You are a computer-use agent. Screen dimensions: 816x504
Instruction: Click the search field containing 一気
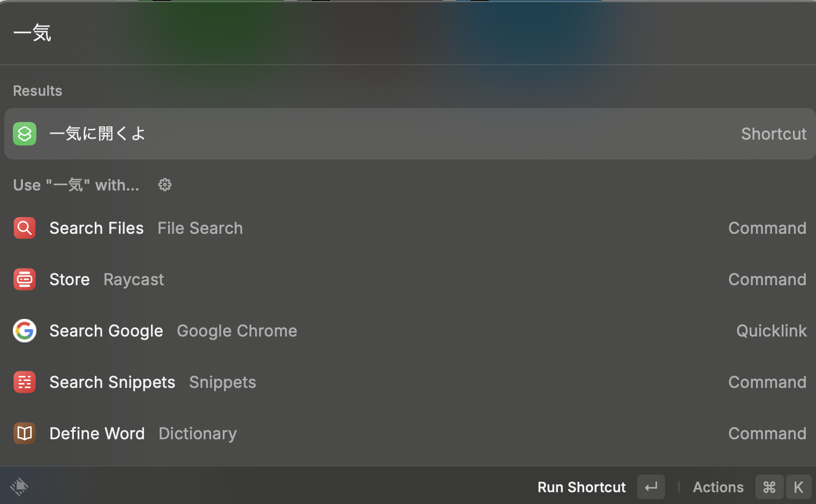(x=375, y=33)
